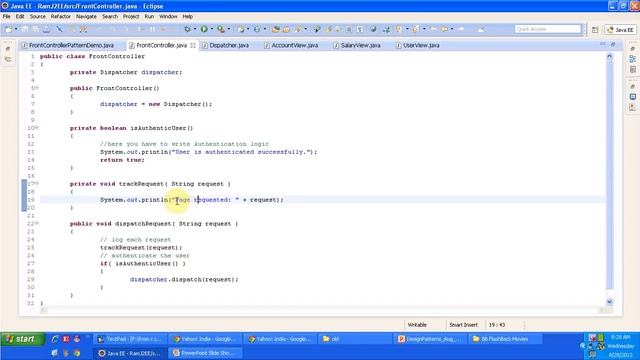Maximize the editor area
The width and height of the screenshot is (640, 360).
[x=613, y=44]
